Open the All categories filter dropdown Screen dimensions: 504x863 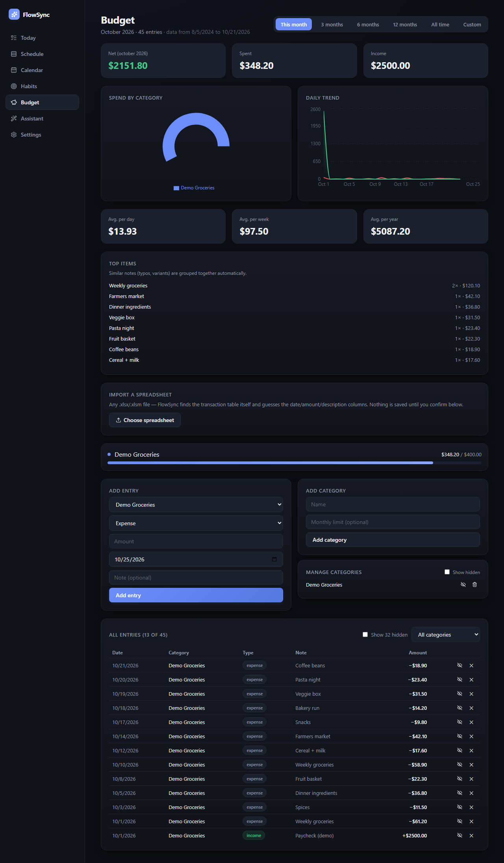446,635
